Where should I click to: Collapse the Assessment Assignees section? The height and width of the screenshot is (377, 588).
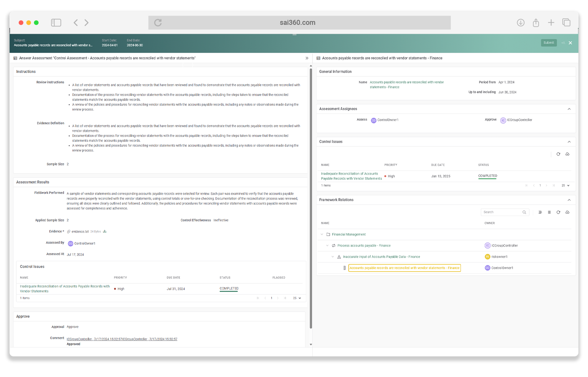tap(569, 109)
